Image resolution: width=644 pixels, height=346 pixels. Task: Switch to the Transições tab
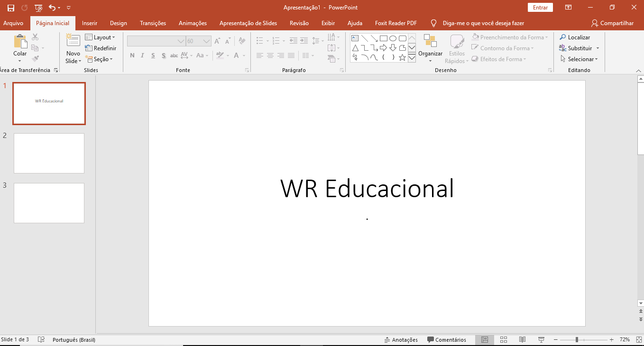tap(153, 23)
